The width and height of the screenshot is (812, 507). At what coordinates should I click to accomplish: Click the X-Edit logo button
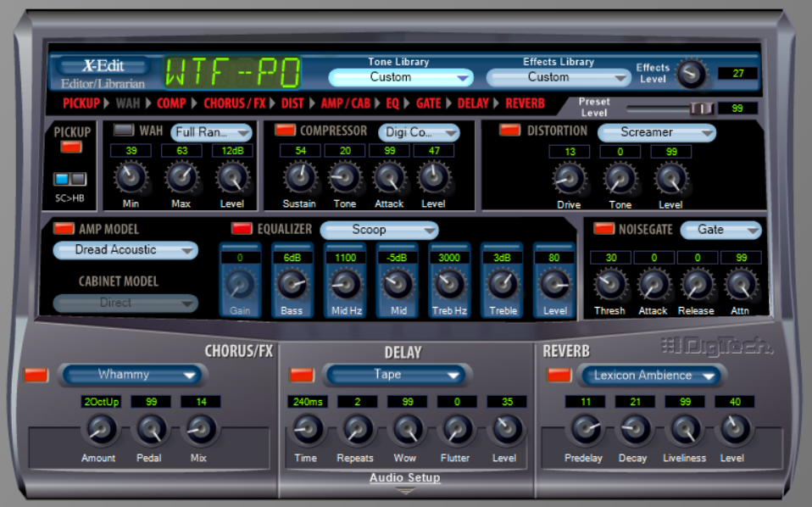103,66
